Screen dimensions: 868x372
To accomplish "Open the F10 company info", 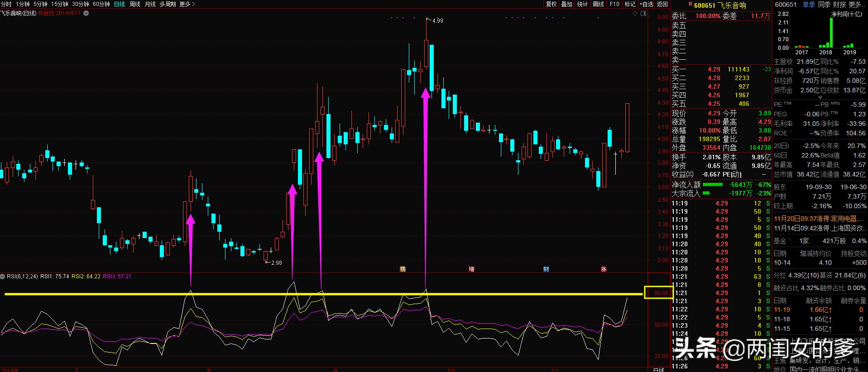I will click(x=614, y=4).
